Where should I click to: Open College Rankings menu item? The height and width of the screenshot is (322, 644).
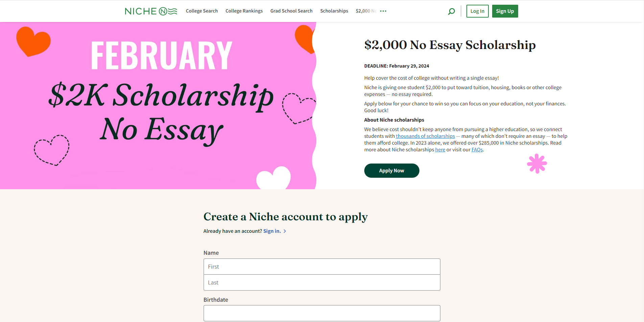pos(244,11)
